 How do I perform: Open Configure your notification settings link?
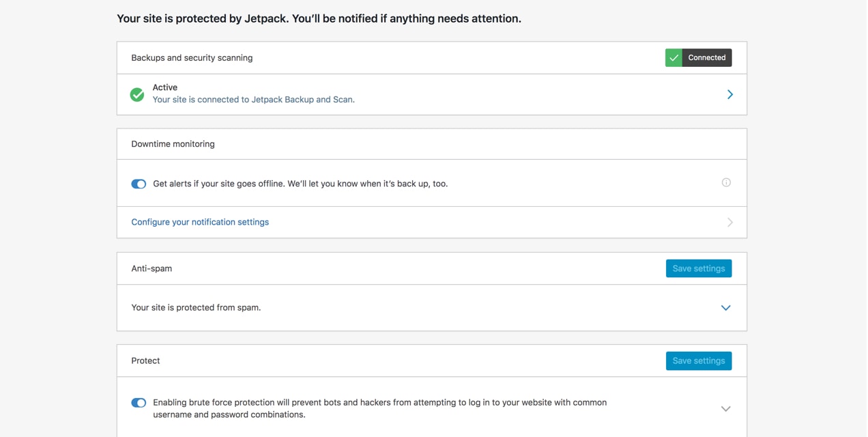coord(200,222)
